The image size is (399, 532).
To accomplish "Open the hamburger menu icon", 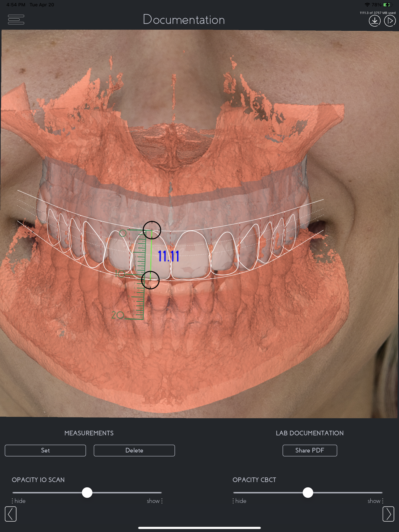I will click(16, 20).
